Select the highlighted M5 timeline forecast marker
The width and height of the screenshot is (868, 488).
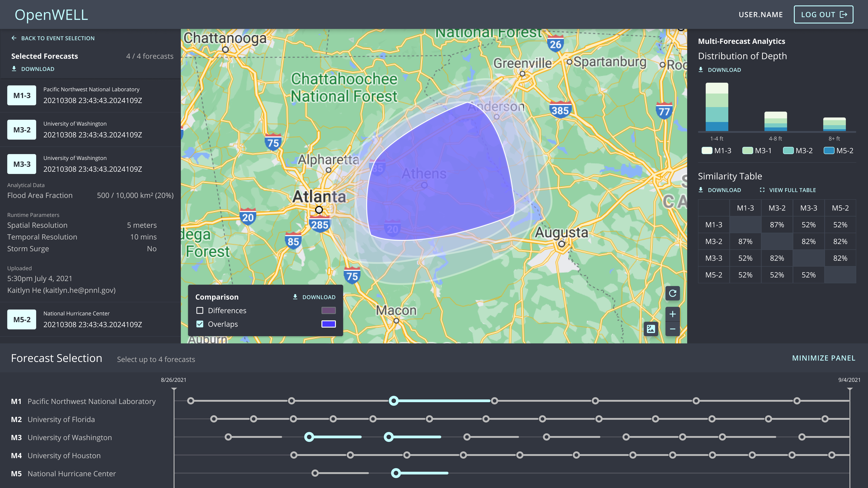[396, 473]
